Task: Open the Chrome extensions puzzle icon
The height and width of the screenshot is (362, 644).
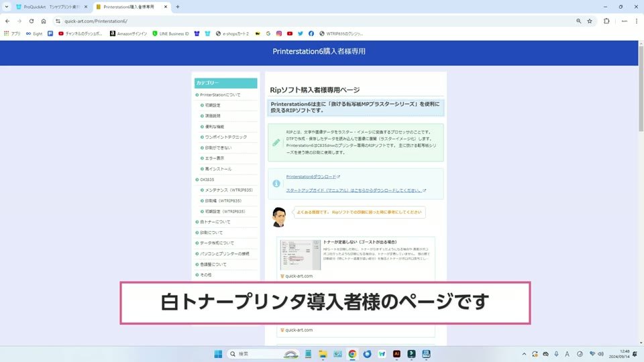Action: tap(606, 21)
